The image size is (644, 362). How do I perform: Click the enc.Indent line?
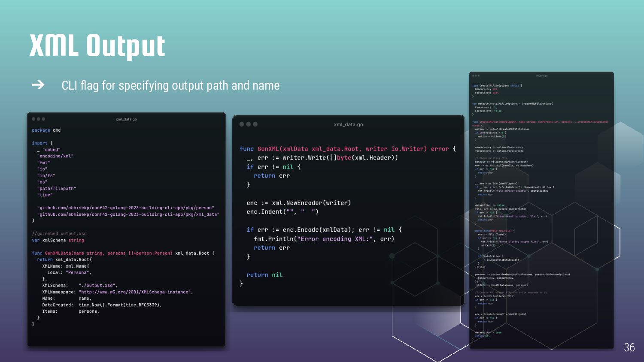[x=283, y=212]
